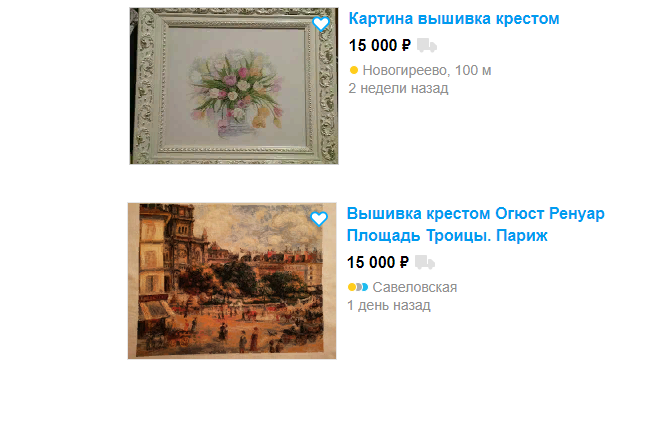Click delivery truck icon beside Renoir listing price
The height and width of the screenshot is (434, 650).
click(x=425, y=262)
